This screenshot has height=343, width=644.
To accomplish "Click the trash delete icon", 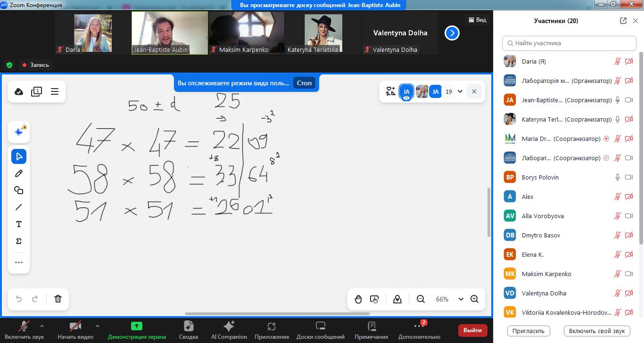I will (58, 299).
